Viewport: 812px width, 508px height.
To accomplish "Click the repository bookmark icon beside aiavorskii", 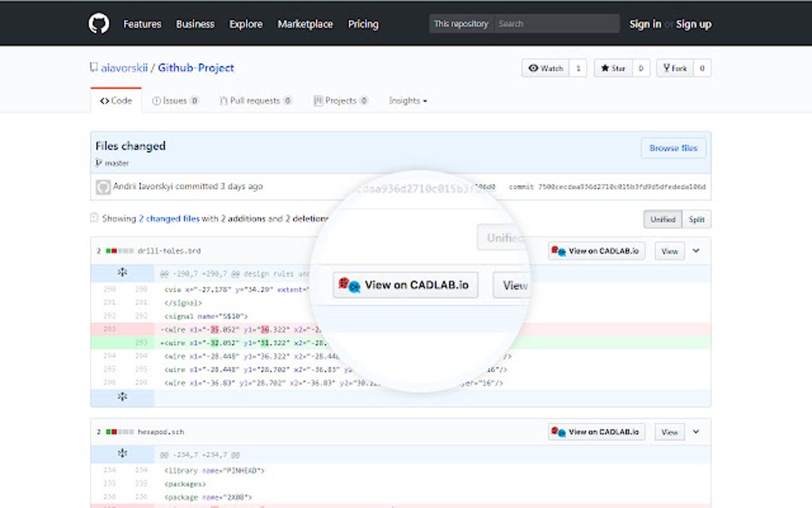I will [x=93, y=67].
